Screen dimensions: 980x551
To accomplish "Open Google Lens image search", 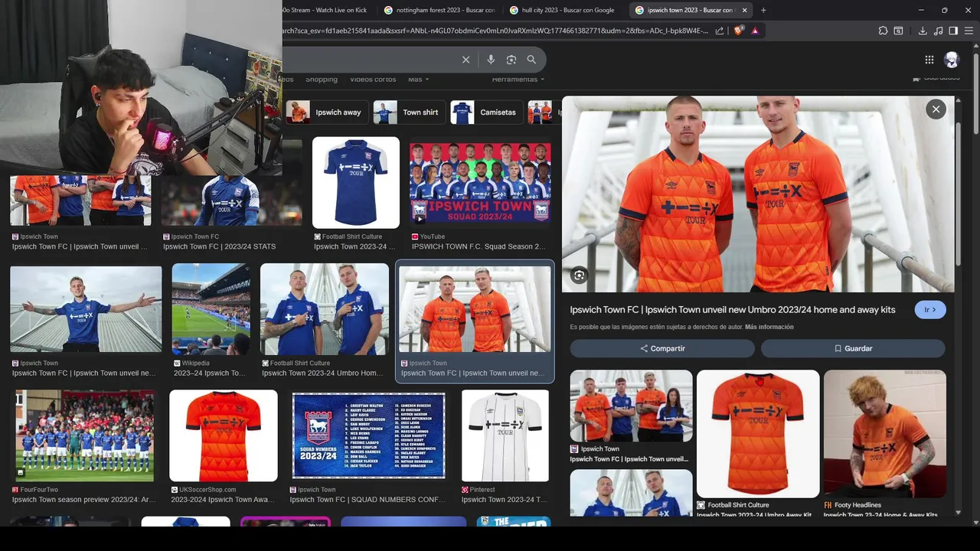I will pos(511,60).
